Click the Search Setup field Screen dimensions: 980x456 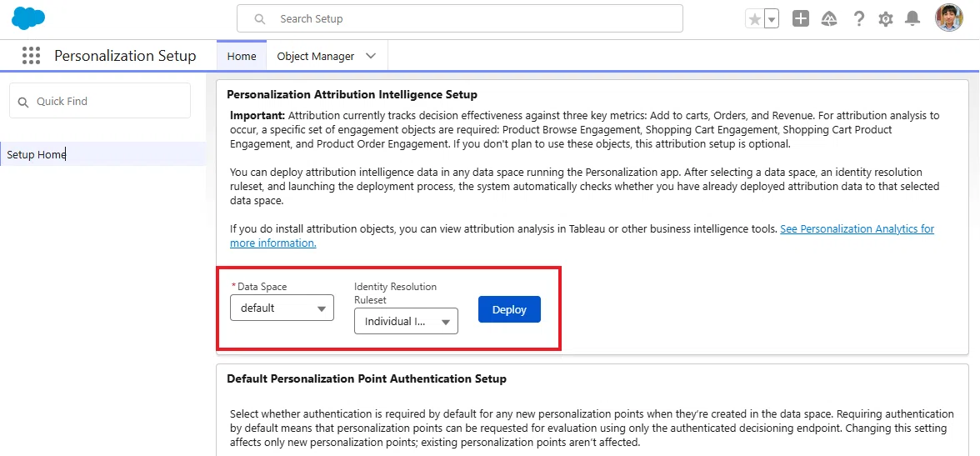(x=460, y=19)
